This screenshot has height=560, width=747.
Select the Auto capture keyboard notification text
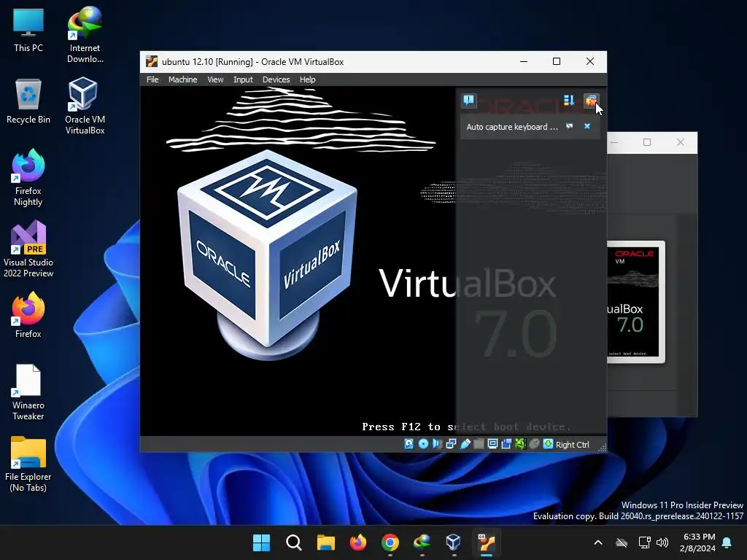(511, 127)
